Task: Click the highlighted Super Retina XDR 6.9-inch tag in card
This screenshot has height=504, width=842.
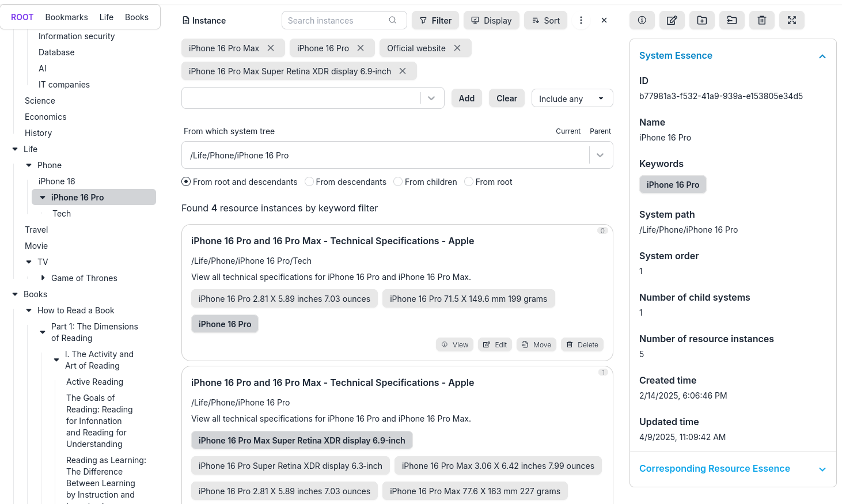Action: point(302,440)
